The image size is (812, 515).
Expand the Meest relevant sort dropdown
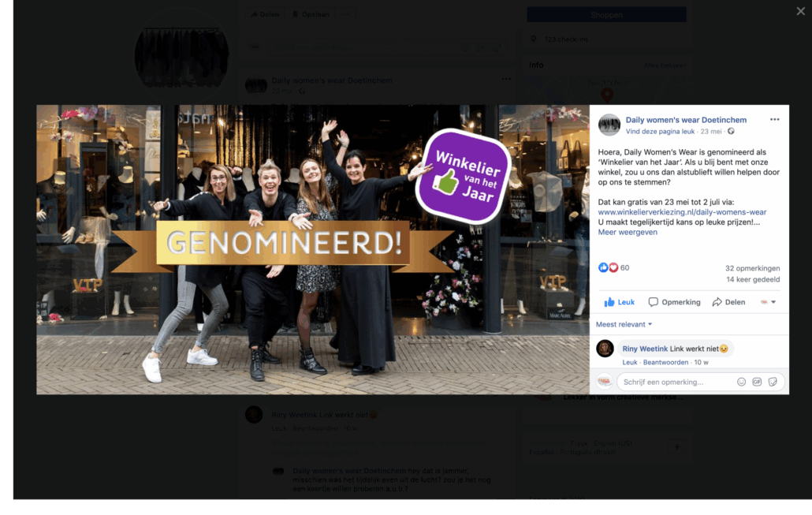click(x=624, y=324)
